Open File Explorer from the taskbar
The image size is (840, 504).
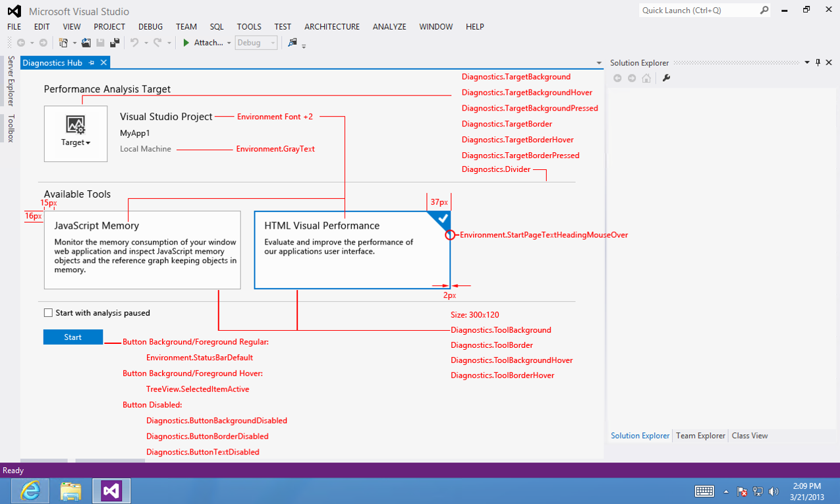coord(70,491)
